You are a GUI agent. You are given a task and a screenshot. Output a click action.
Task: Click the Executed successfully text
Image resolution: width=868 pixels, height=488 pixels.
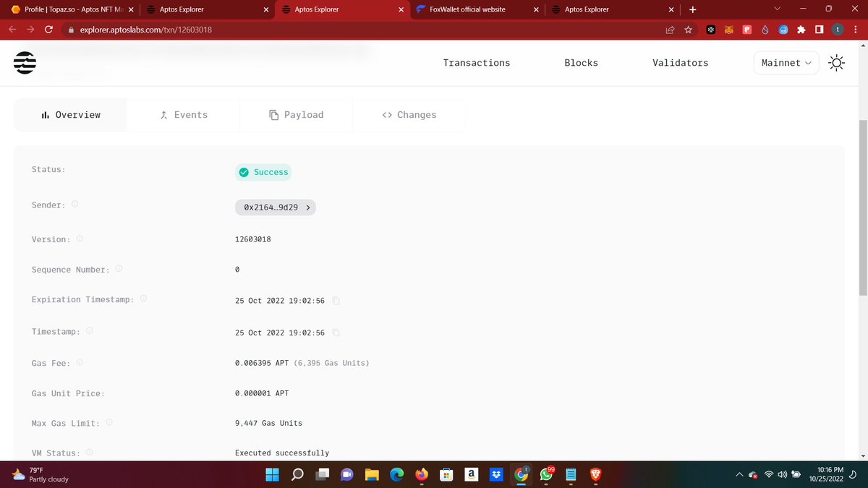point(282,453)
